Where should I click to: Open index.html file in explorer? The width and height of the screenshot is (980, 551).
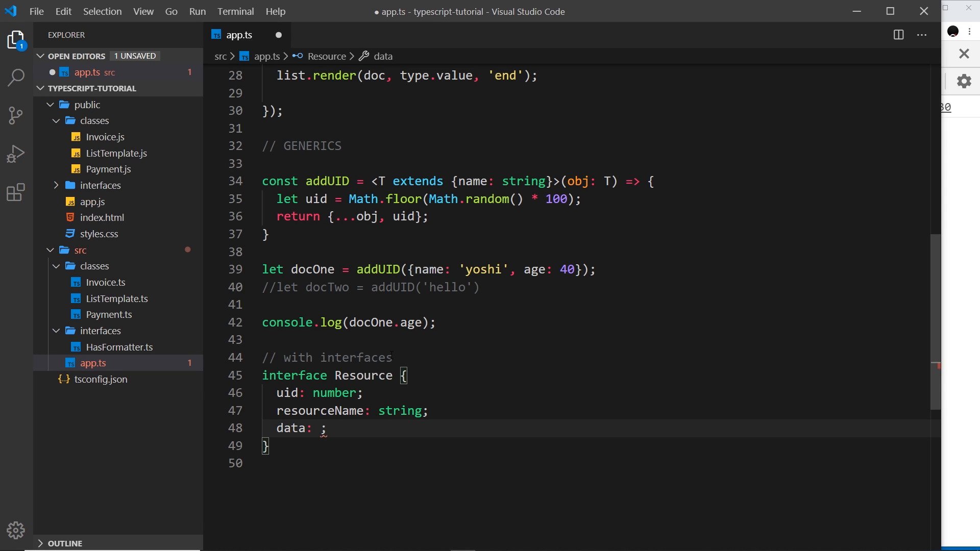[102, 217]
